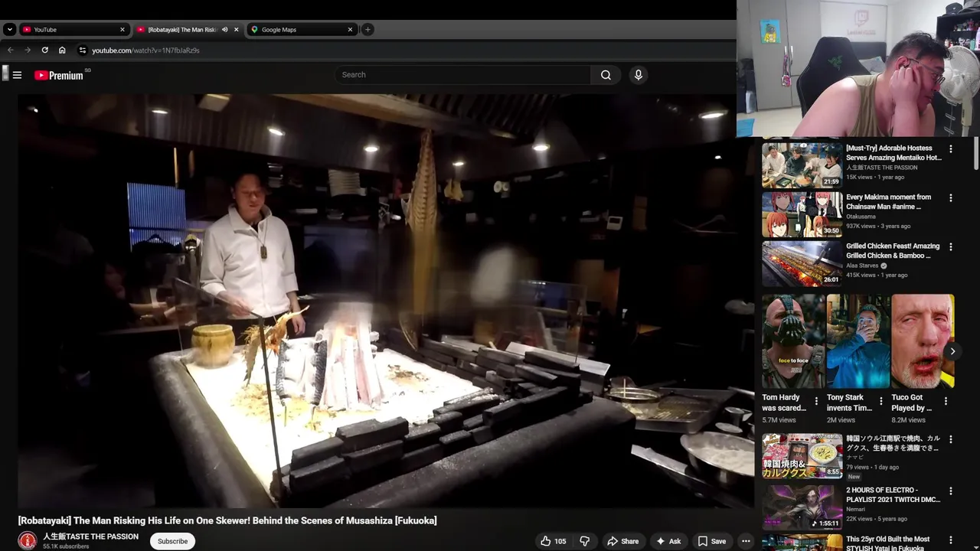The height and width of the screenshot is (551, 980).
Task: Show next Shorts with arrow
Action: click(952, 351)
